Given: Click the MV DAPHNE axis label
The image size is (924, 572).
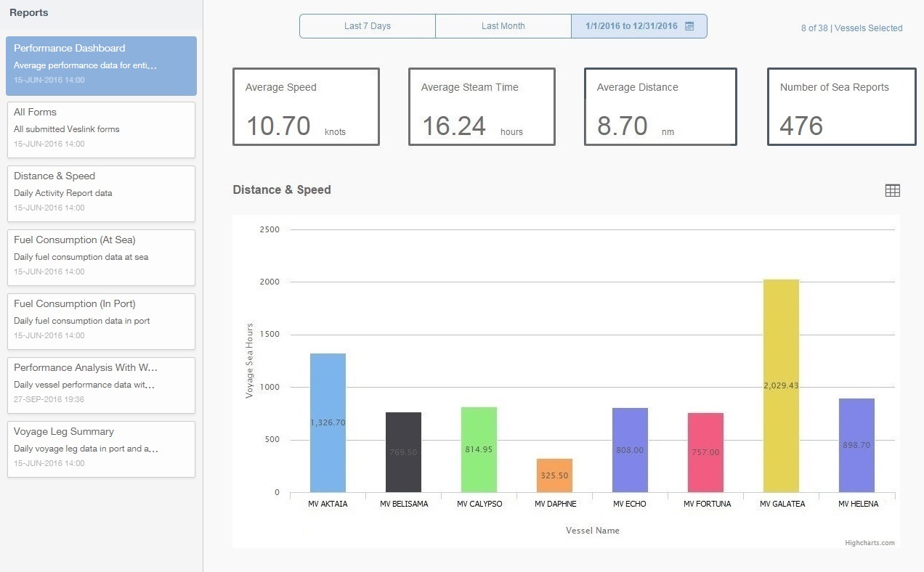Looking at the screenshot, I should pos(555,503).
